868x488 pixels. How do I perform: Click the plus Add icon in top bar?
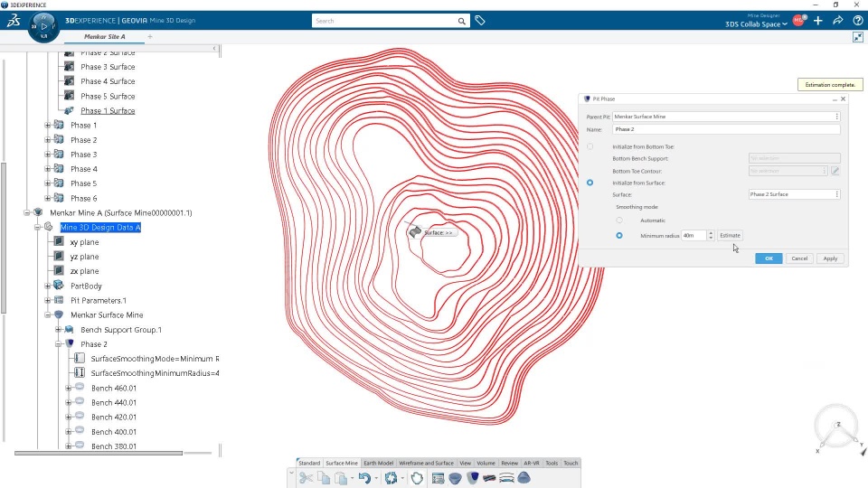pyautogui.click(x=818, y=21)
